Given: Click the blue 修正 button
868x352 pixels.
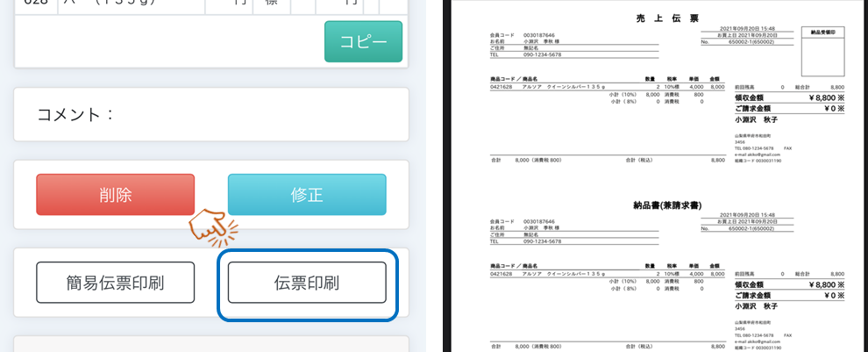Looking at the screenshot, I should point(307,194).
